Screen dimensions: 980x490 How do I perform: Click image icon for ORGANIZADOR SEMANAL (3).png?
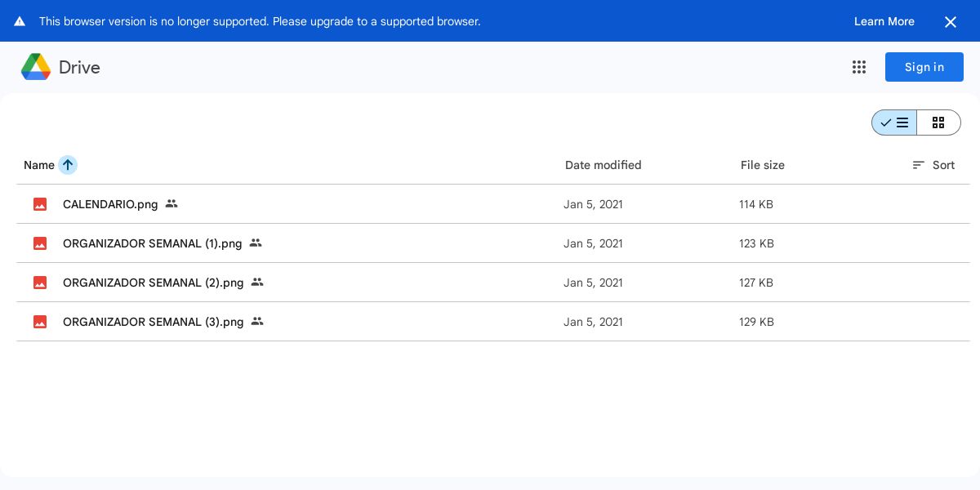coord(40,322)
